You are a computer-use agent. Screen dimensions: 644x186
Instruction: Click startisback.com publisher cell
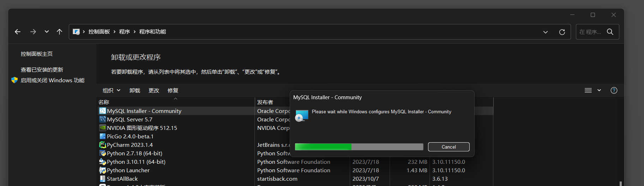pyautogui.click(x=277, y=179)
